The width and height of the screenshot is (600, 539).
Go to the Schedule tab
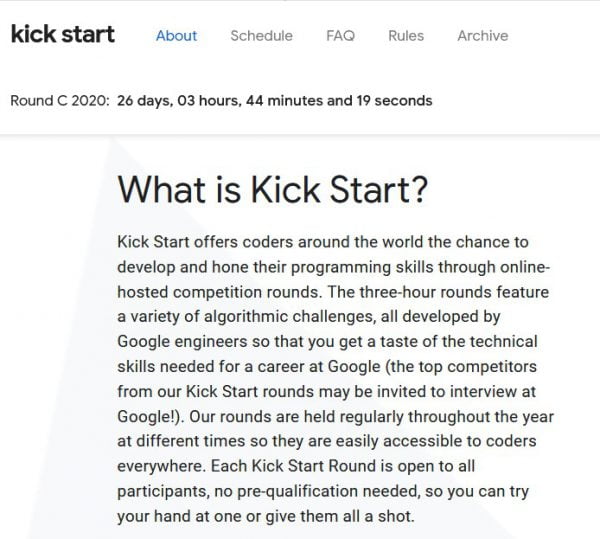[x=261, y=36]
